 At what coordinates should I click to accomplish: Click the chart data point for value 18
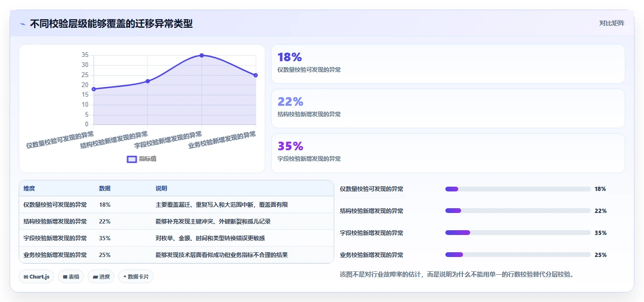coord(94,89)
